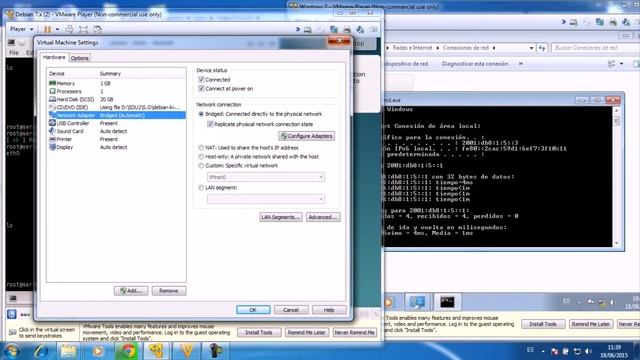Switch to the Options tab

point(80,58)
